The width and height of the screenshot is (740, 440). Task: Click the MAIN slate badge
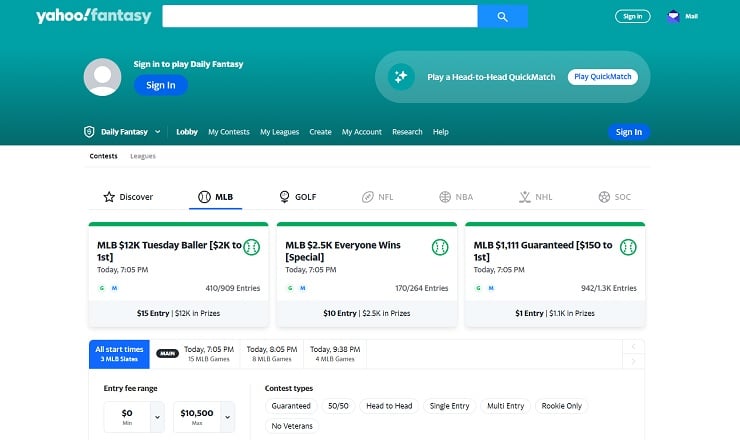(x=168, y=353)
